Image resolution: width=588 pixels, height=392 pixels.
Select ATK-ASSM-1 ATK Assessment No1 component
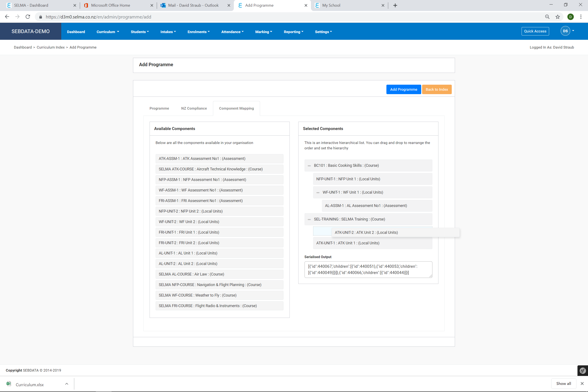coord(219,159)
